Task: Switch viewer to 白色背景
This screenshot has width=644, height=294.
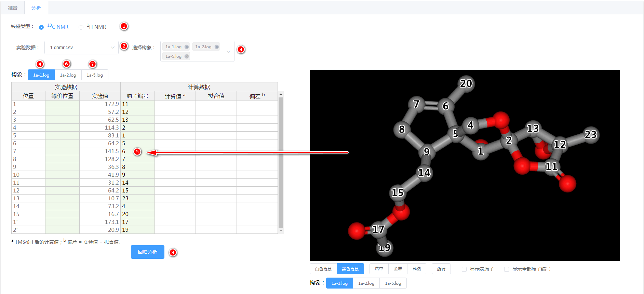Action: point(323,269)
